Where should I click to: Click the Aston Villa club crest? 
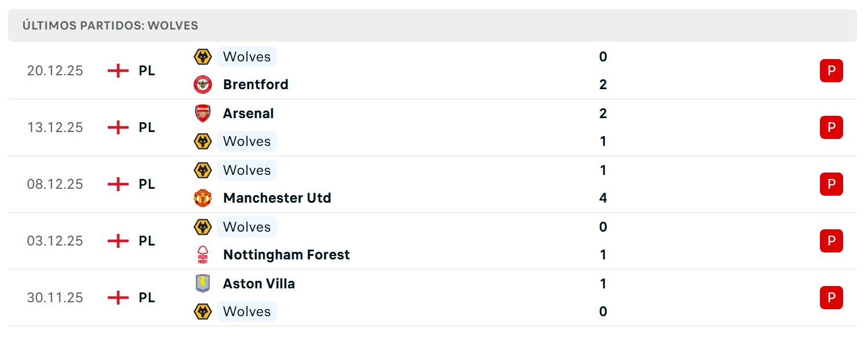[203, 284]
